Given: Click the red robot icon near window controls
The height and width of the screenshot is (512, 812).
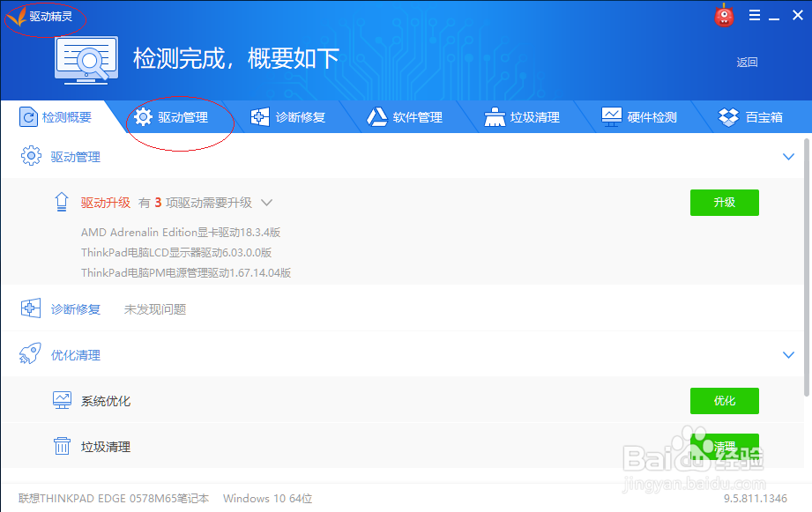Looking at the screenshot, I should (x=723, y=15).
